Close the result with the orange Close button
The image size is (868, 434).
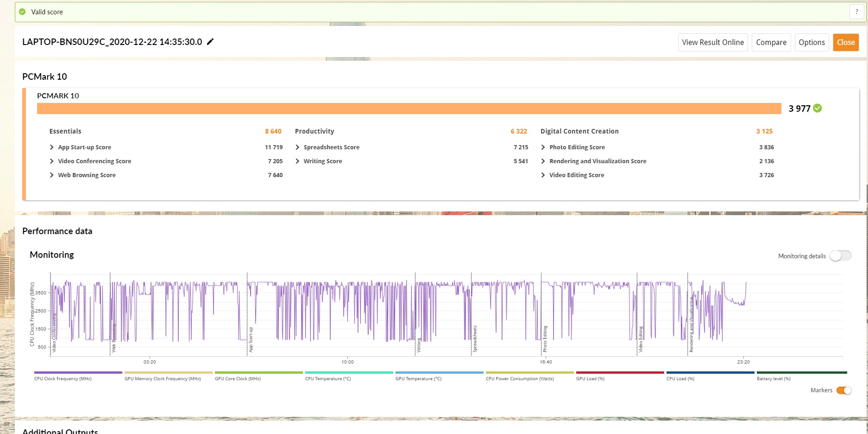point(846,42)
